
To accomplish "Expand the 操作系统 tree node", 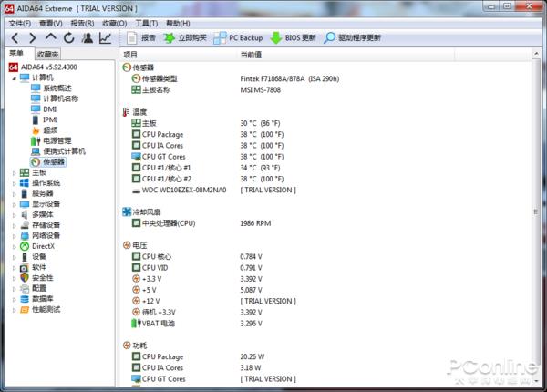I will (x=15, y=183).
